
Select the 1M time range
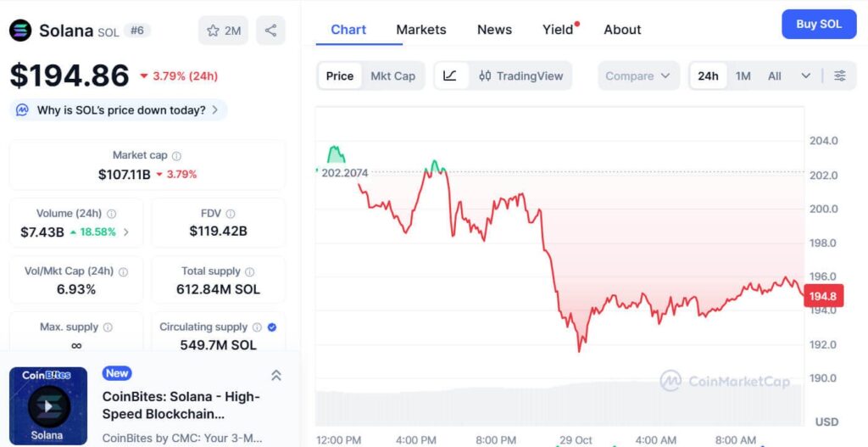743,75
